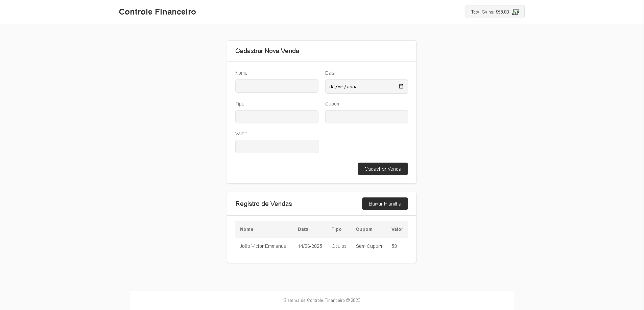This screenshot has width=644, height=310.
Task: Focus the Valor input field
Action: 277,147
